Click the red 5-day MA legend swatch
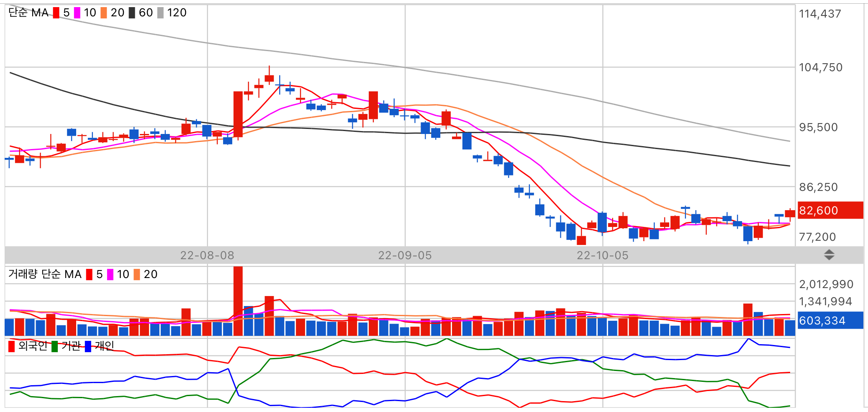This screenshot has height=412, width=868. (x=56, y=13)
